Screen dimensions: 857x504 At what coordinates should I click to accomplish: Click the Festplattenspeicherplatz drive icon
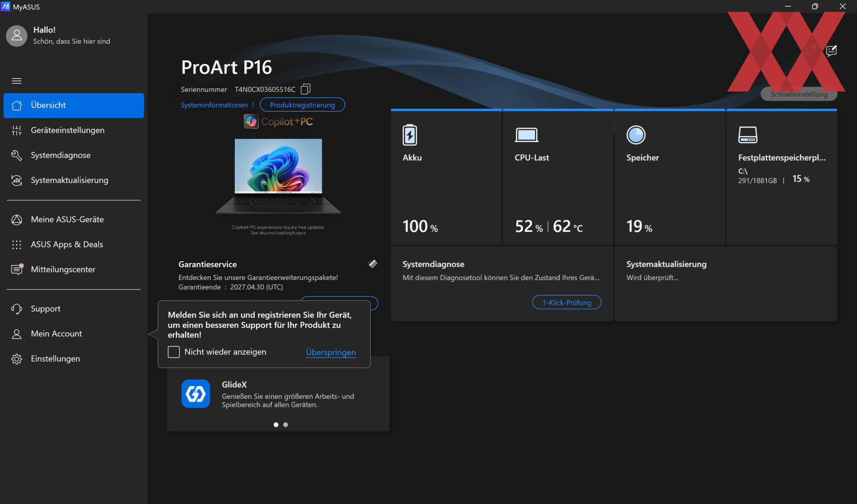[748, 135]
